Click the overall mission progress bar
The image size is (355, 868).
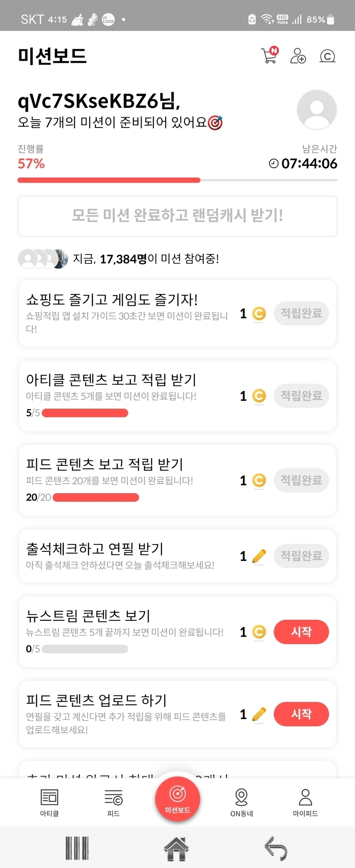tap(177, 181)
